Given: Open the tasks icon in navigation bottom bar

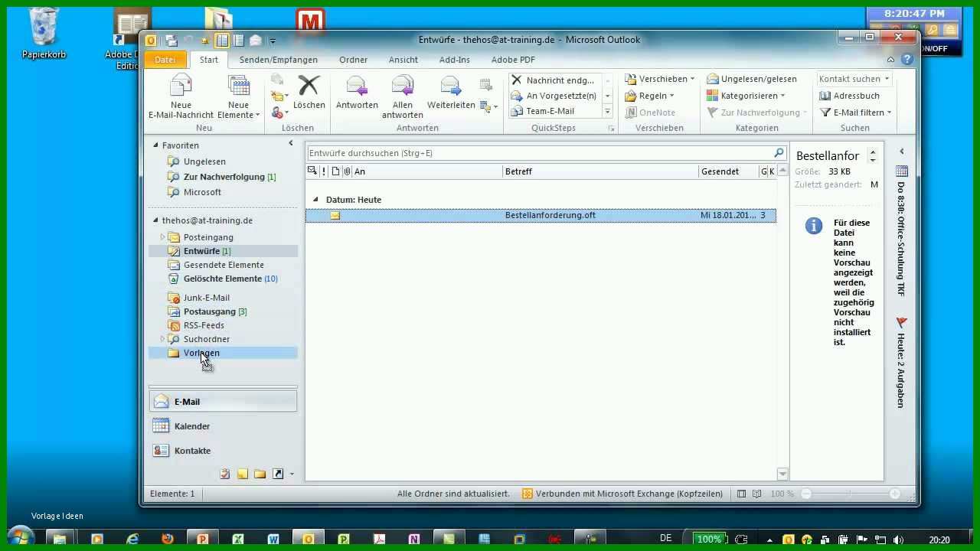Looking at the screenshot, I should pos(224,474).
